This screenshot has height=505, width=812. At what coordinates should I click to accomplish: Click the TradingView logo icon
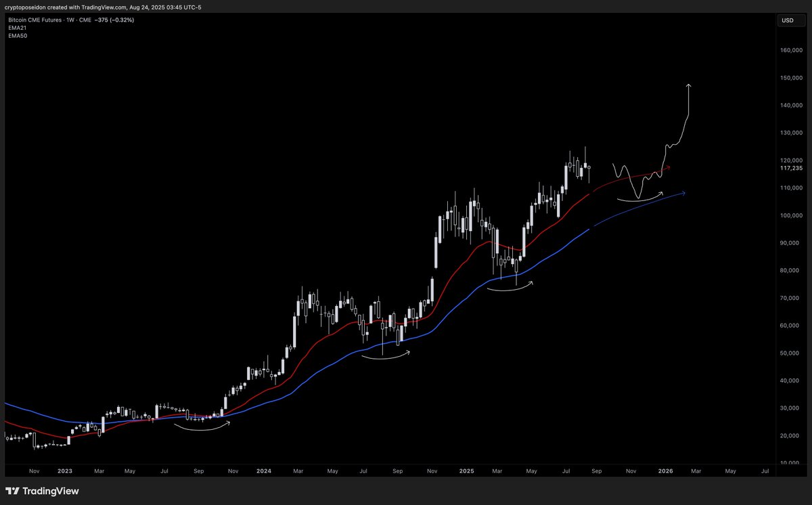(14, 491)
